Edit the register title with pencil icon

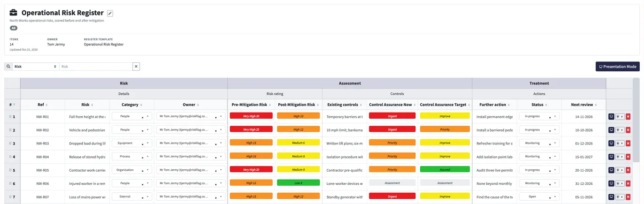click(x=110, y=13)
